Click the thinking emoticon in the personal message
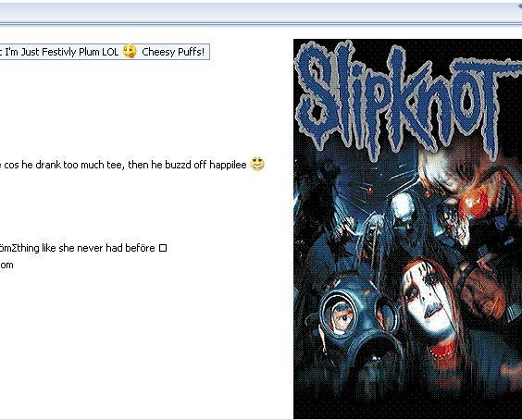The height and width of the screenshot is (420, 522). tap(130, 52)
